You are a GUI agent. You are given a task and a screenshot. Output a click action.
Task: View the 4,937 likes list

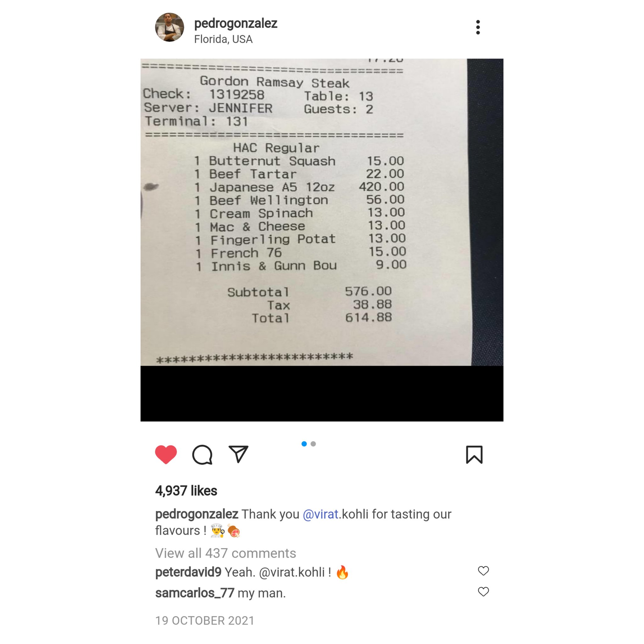[186, 491]
